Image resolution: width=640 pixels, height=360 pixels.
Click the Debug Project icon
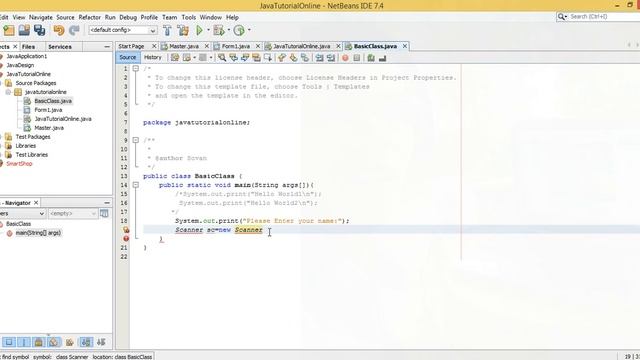coord(219,30)
